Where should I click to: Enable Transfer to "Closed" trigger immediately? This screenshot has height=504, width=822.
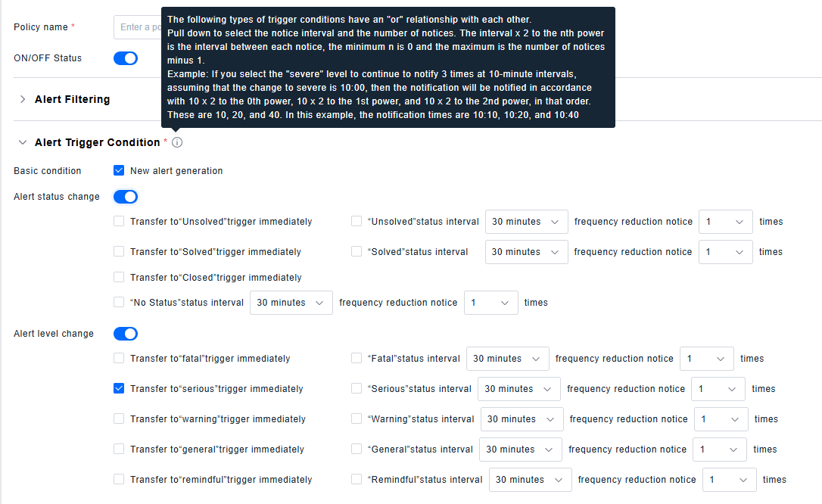(x=119, y=278)
